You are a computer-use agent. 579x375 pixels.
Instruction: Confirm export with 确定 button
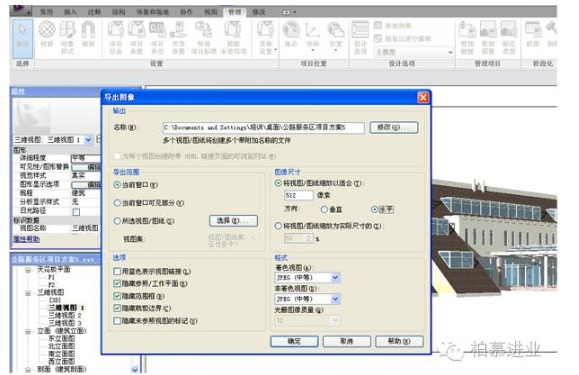[x=294, y=341]
